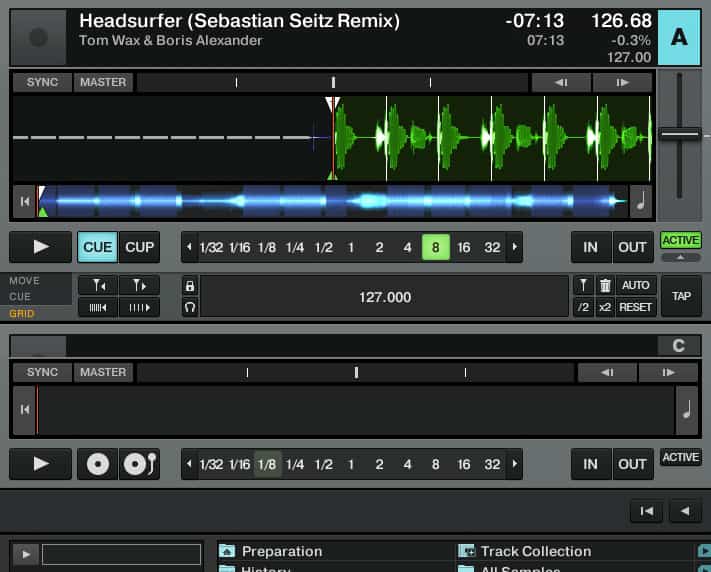
Task: Toggle ACTIVE loop on Deck C
Action: (x=680, y=457)
